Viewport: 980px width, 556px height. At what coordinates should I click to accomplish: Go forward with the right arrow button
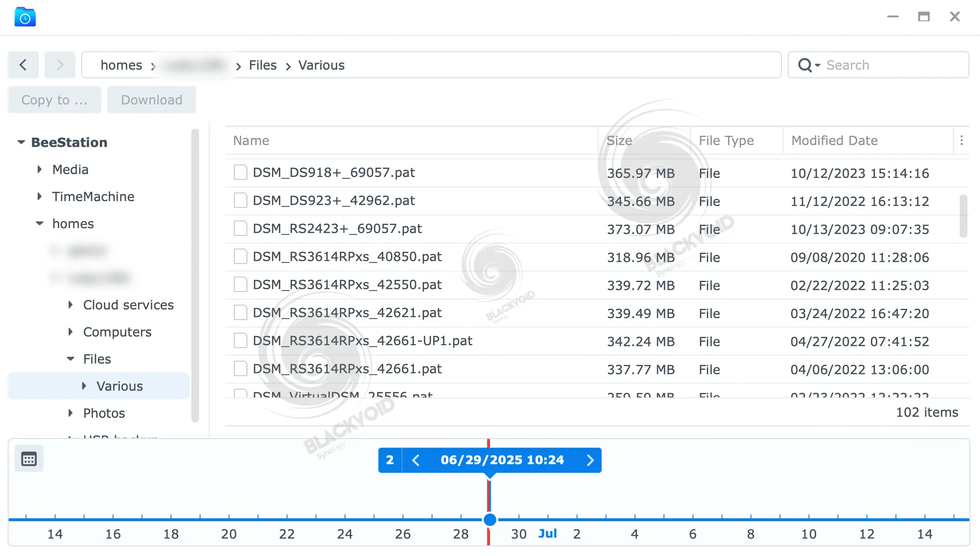coord(60,65)
